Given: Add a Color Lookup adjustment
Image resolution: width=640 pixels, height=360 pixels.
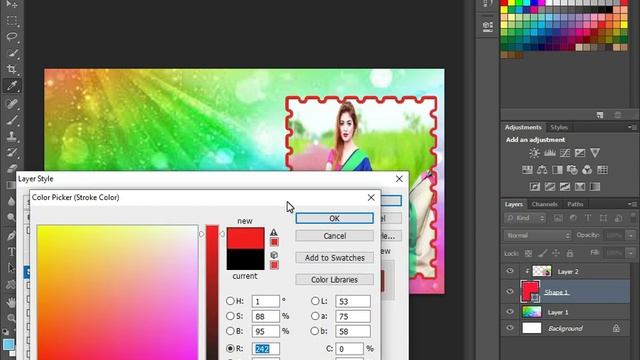Looking at the screenshot, I should tap(602, 170).
